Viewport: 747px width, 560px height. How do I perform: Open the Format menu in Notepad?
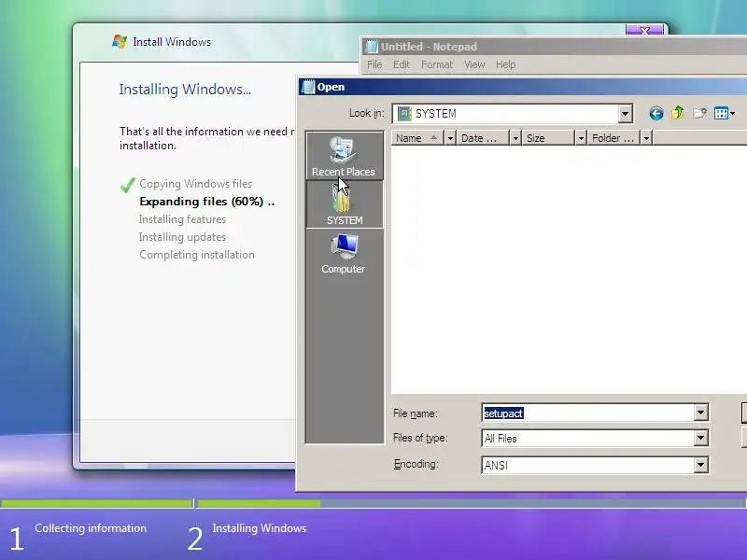(437, 64)
